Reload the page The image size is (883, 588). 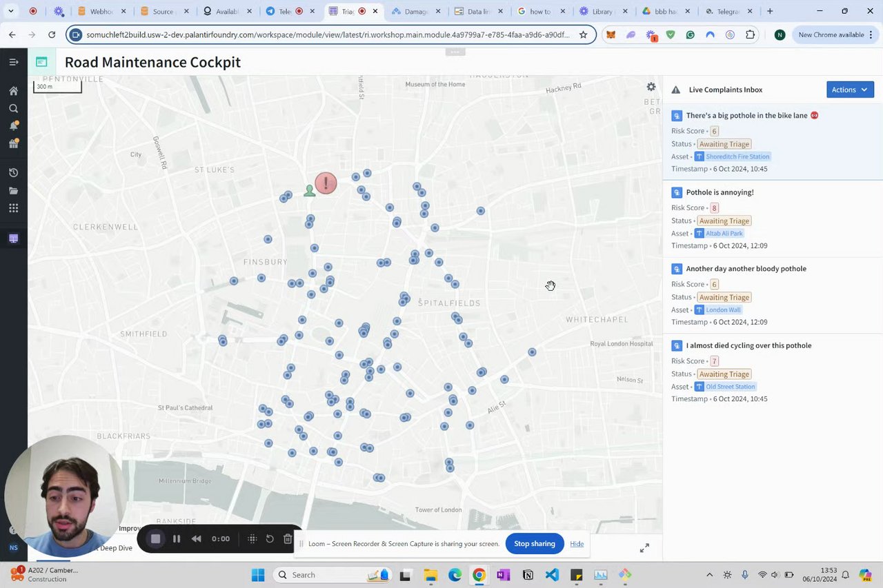52,34
